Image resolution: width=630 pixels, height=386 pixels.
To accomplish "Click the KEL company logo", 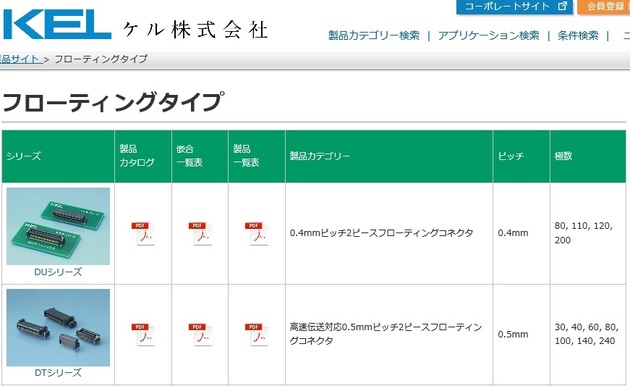I will tap(57, 25).
